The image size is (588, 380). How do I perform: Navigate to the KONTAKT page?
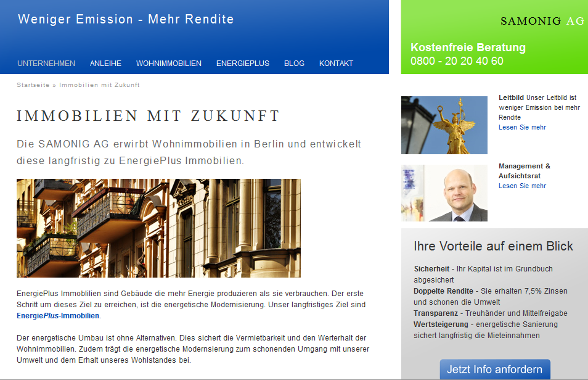(x=336, y=64)
